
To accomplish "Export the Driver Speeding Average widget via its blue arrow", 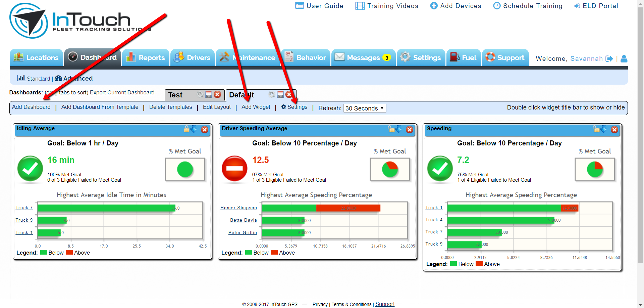I will point(398,129).
